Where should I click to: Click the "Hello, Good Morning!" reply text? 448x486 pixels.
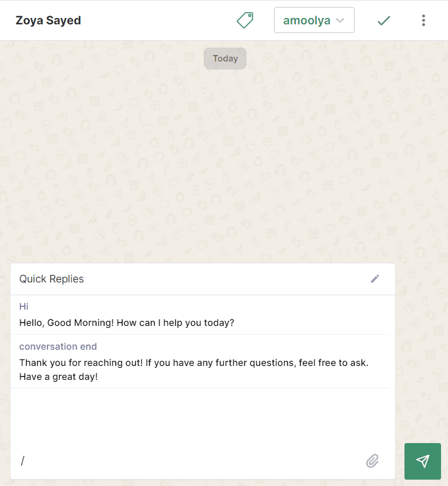click(127, 322)
